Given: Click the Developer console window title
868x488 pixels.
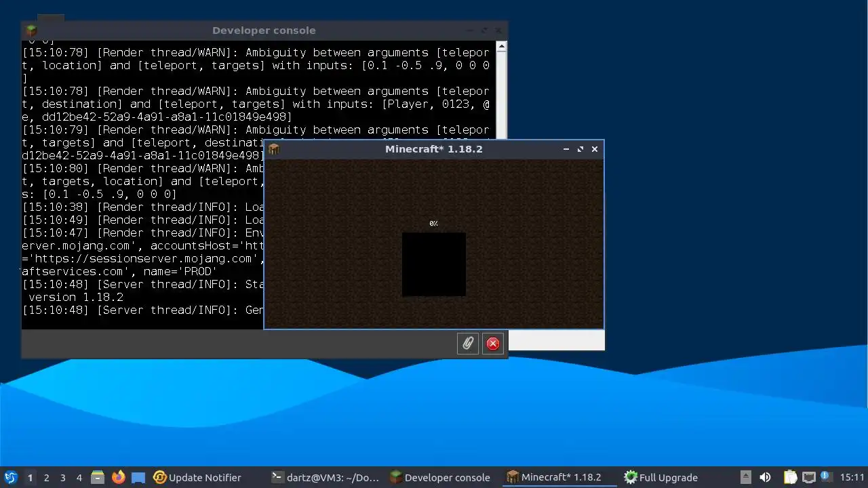Looking at the screenshot, I should [x=264, y=30].
